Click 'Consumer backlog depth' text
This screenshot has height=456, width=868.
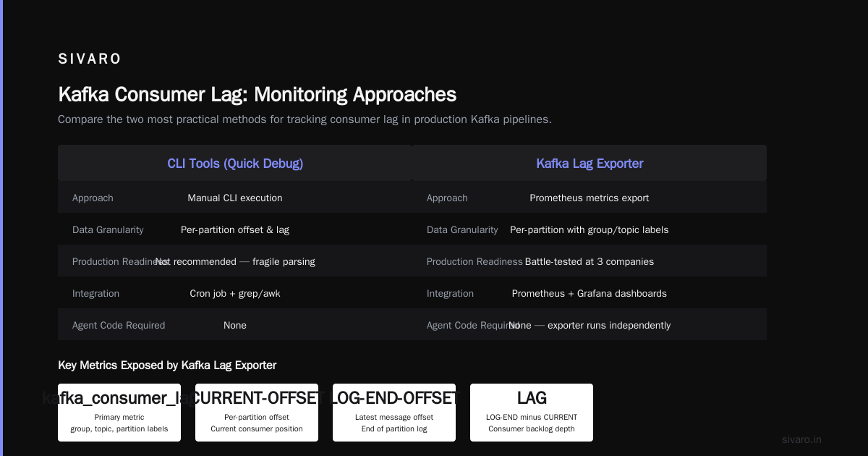[x=532, y=429]
